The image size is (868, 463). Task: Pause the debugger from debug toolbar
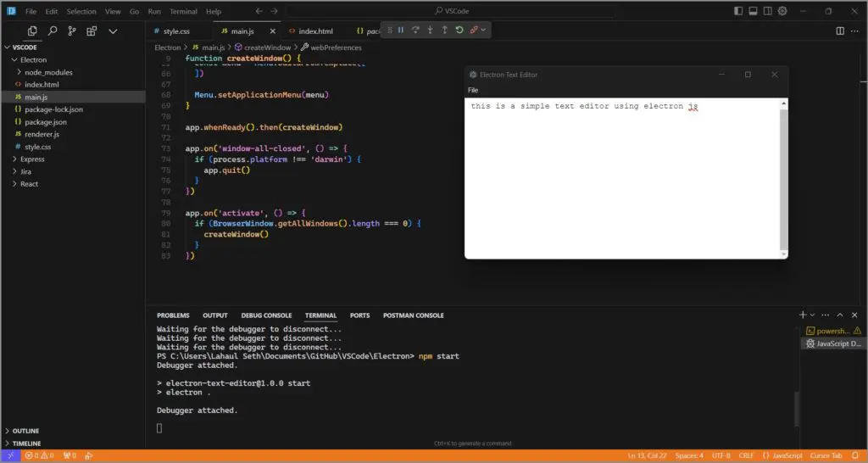[401, 31]
